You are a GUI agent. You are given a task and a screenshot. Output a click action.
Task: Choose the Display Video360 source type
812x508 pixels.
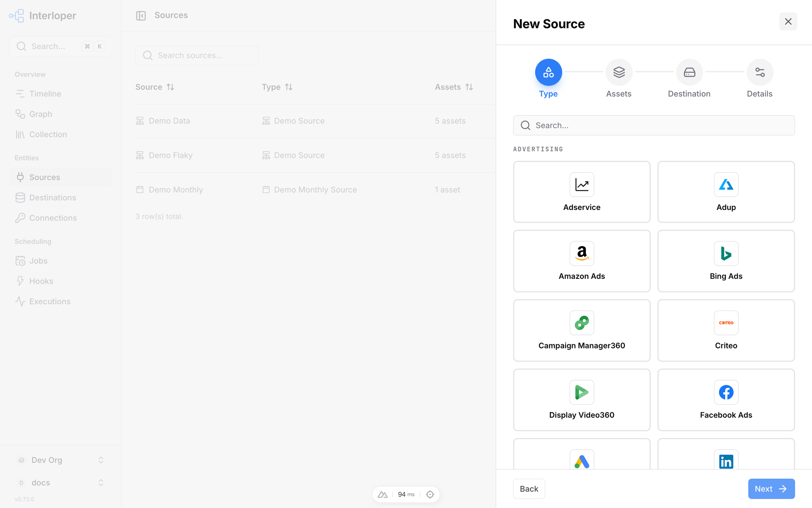(582, 400)
